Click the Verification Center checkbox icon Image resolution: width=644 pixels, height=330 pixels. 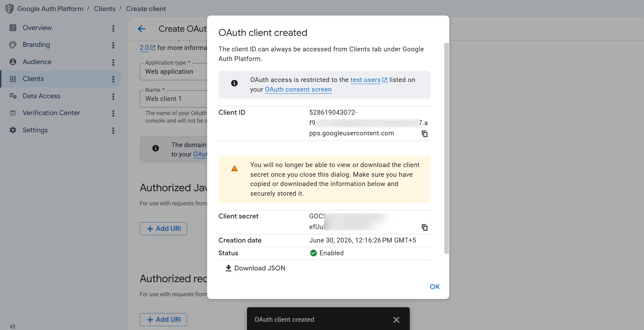coord(13,113)
